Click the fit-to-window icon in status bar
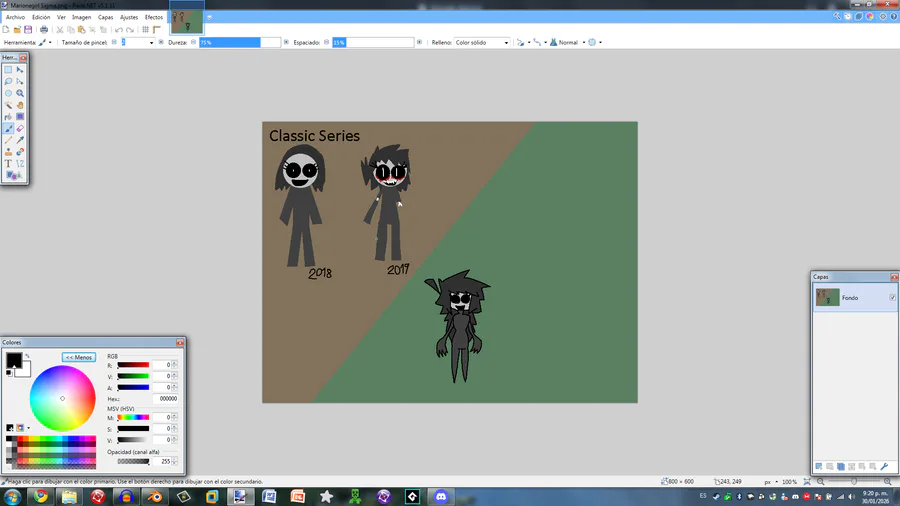Viewport: 900px width, 506px height. (x=807, y=482)
